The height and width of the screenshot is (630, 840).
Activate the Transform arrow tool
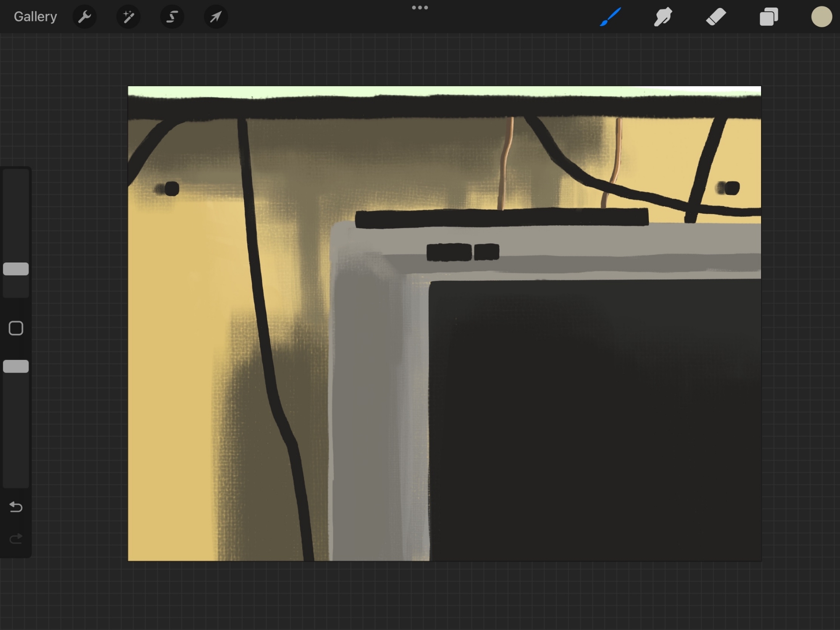pos(215,17)
